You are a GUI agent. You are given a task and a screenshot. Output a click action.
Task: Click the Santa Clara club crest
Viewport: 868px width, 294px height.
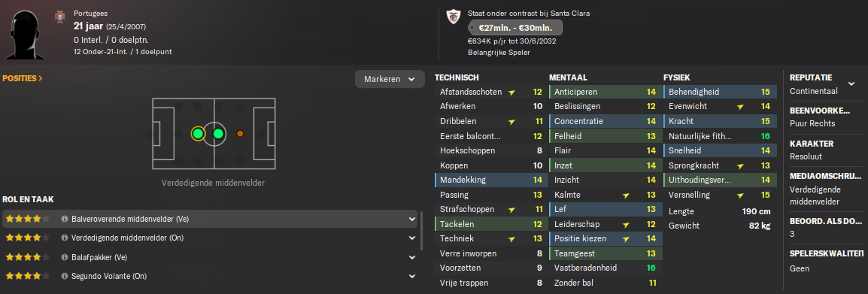click(x=452, y=17)
